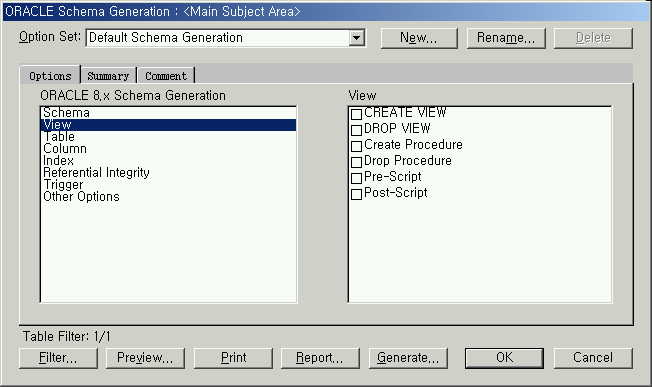Confirm with the OK button
The image size is (652, 387).
[x=504, y=358]
